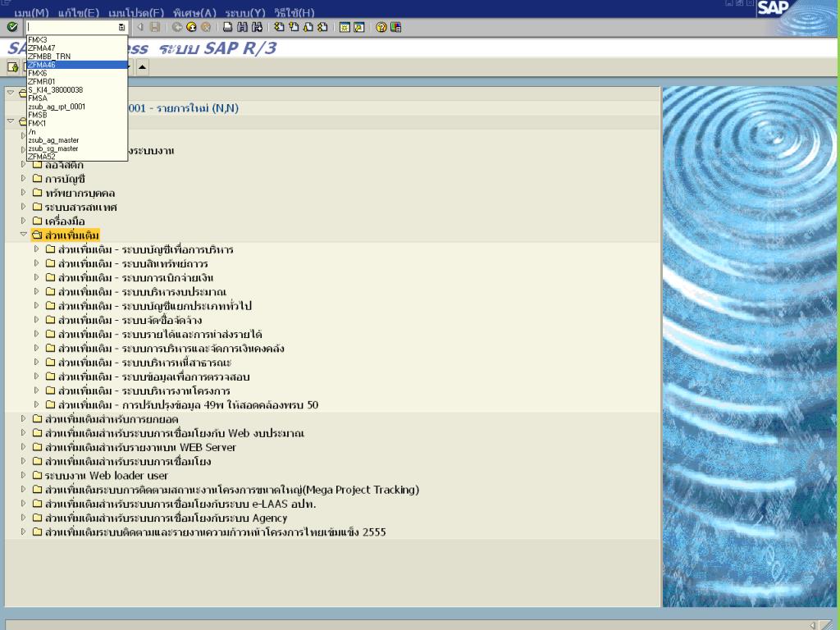Select FMX6 from the history list
The height and width of the screenshot is (630, 840).
[x=77, y=73]
